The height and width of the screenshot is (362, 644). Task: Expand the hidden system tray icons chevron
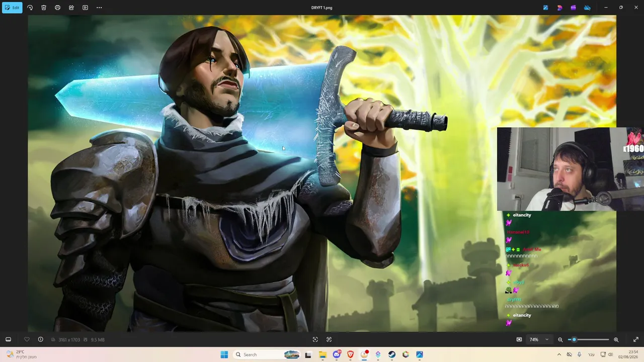(x=560, y=354)
